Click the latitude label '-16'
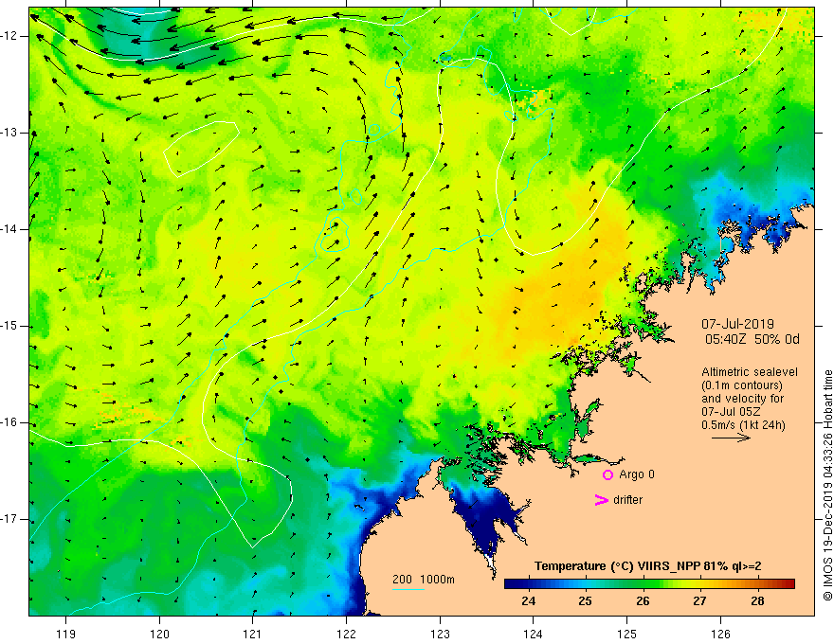This screenshot has height=644, width=834. pos(10,423)
